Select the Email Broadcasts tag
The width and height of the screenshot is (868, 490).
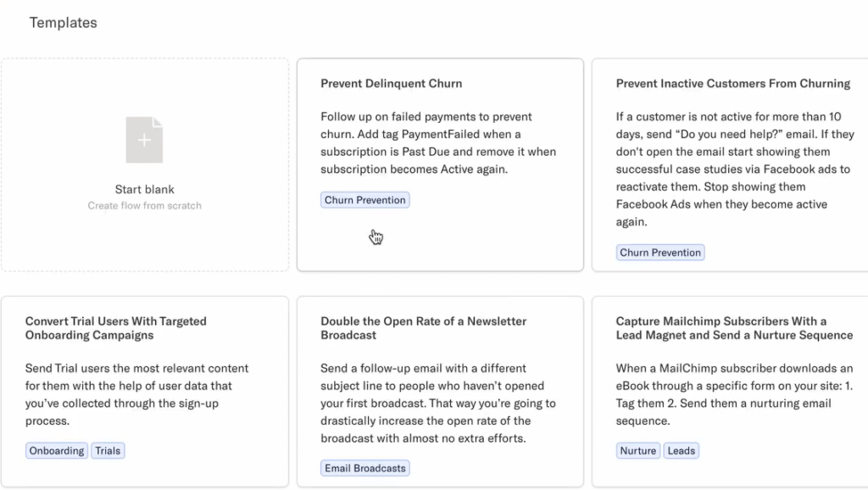coord(365,468)
